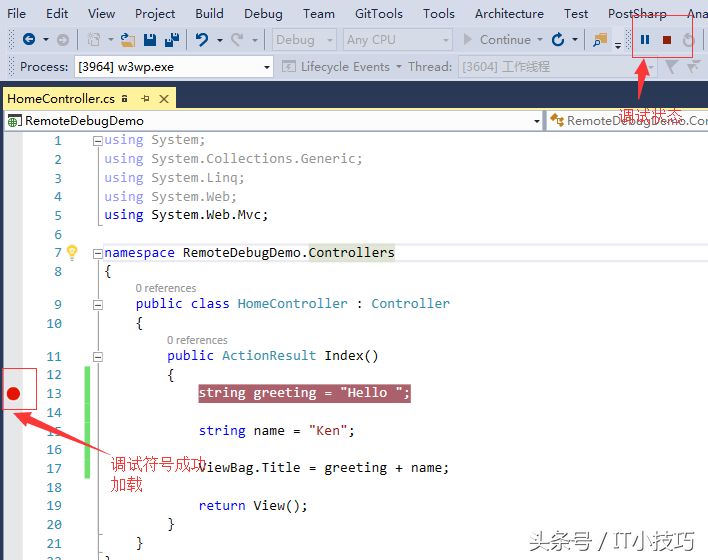708x560 pixels.
Task: Pause debugging with the Break All button
Action: pyautogui.click(x=645, y=40)
